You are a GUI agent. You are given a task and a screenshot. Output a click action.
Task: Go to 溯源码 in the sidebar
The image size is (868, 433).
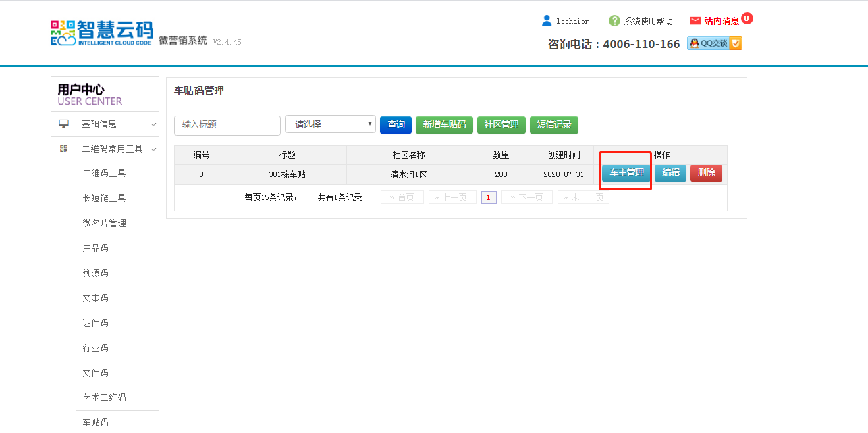96,273
